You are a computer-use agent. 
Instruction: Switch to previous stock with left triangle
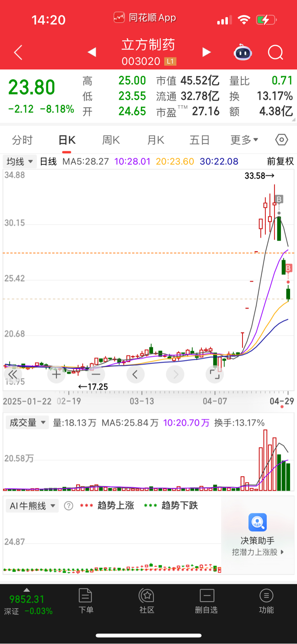click(92, 52)
